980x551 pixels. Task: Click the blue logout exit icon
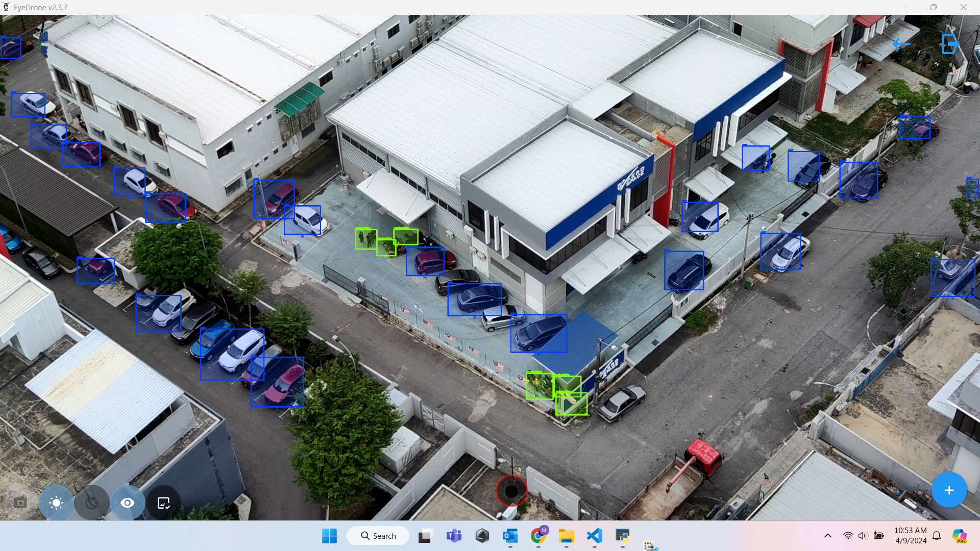[950, 44]
